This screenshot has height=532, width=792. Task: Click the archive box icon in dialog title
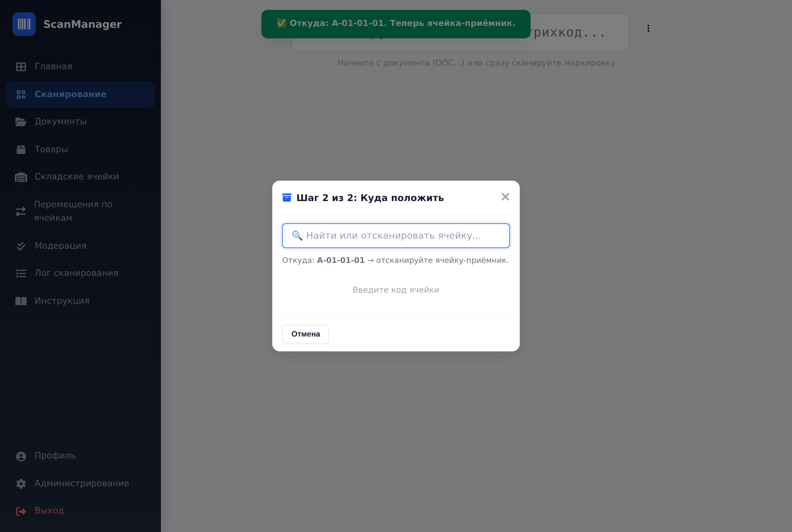point(287,197)
